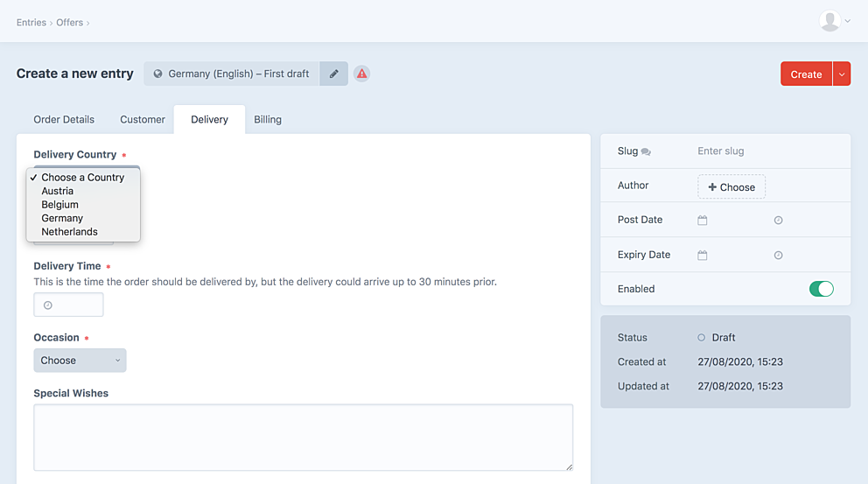Screen dimensions: 868x484
Task: Select Germany from the country list
Action: (x=83, y=218)
